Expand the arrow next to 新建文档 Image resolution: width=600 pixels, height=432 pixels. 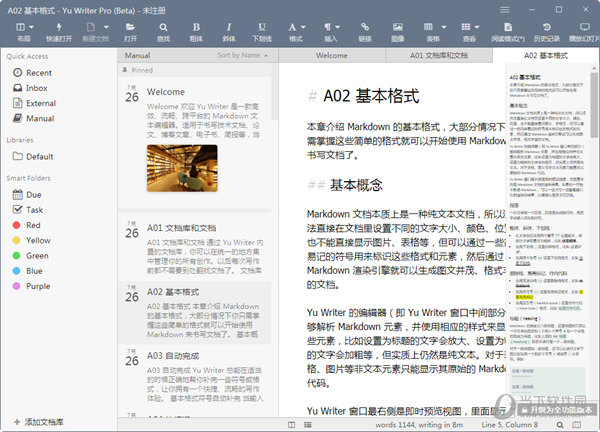(x=106, y=27)
